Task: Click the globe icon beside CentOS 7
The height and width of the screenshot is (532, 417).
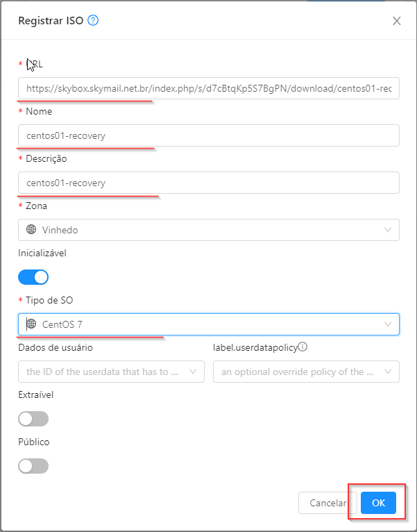Action: click(x=31, y=324)
